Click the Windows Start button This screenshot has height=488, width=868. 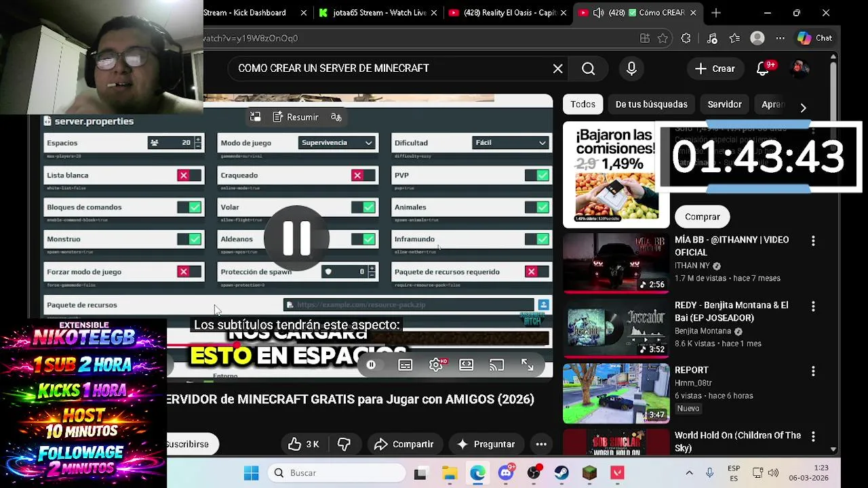[252, 473]
